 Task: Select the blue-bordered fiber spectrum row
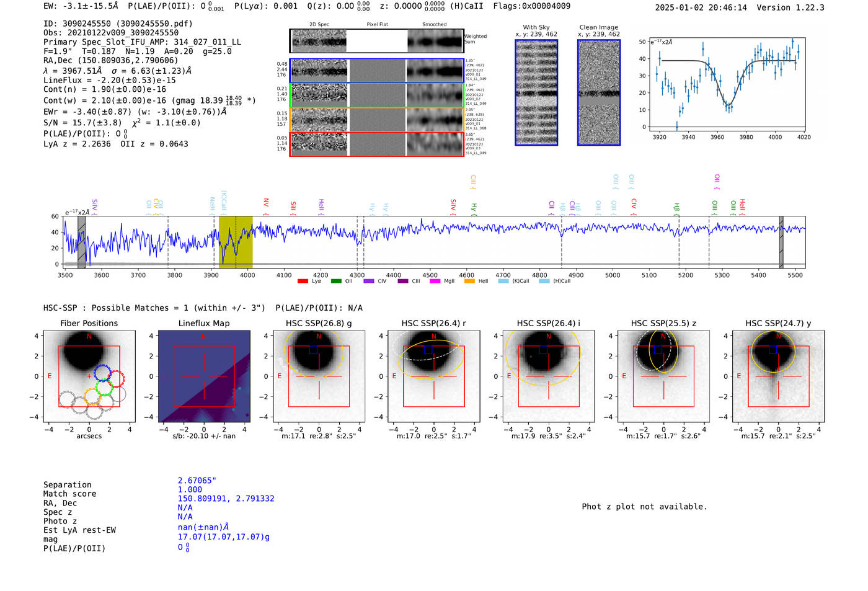pyautogui.click(x=377, y=71)
